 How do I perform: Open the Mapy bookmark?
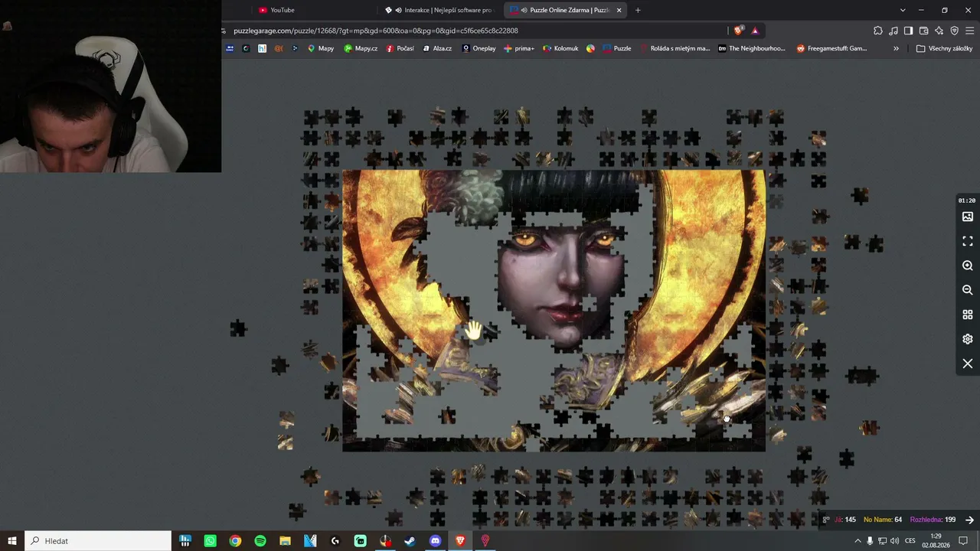click(x=321, y=48)
